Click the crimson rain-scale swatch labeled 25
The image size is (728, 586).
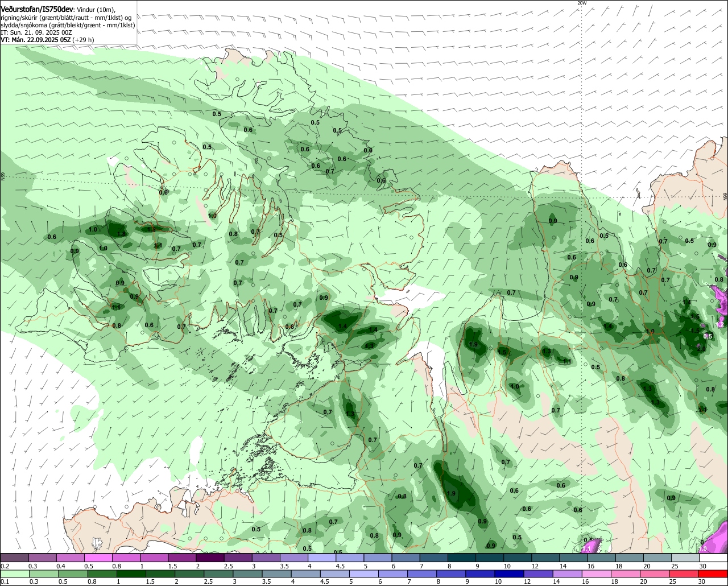(x=684, y=573)
